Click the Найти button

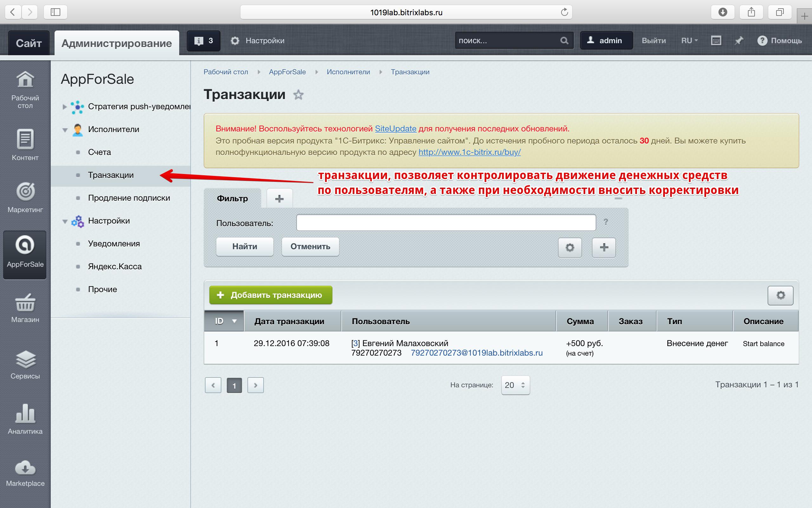click(x=245, y=247)
